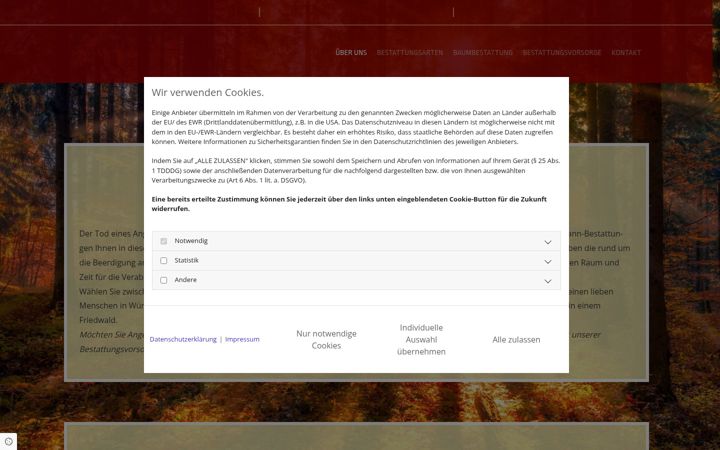The width and height of the screenshot is (720, 450).
Task: Select the Andere category label
Action: [186, 280]
